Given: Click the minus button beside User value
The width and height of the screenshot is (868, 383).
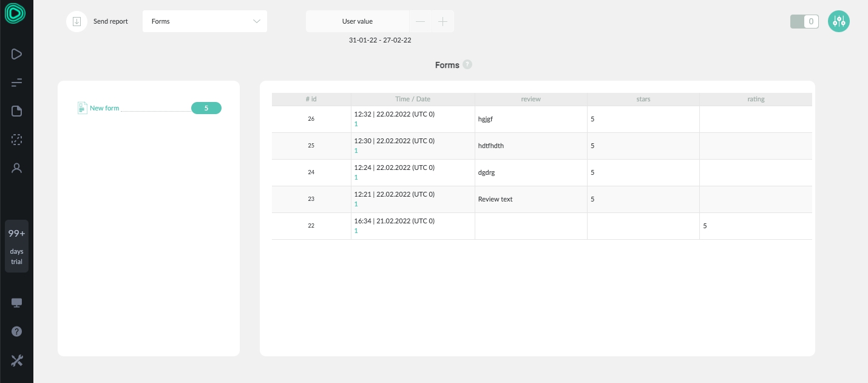Looking at the screenshot, I should pyautogui.click(x=420, y=21).
